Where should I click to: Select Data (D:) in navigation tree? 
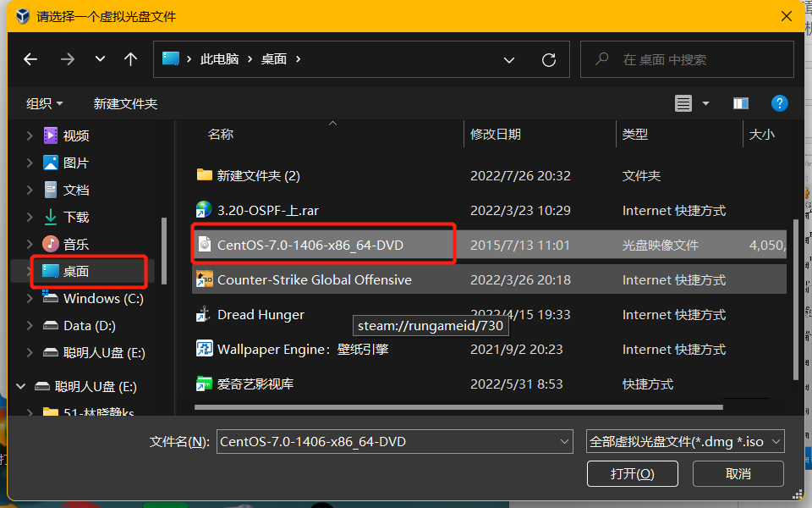click(x=89, y=326)
